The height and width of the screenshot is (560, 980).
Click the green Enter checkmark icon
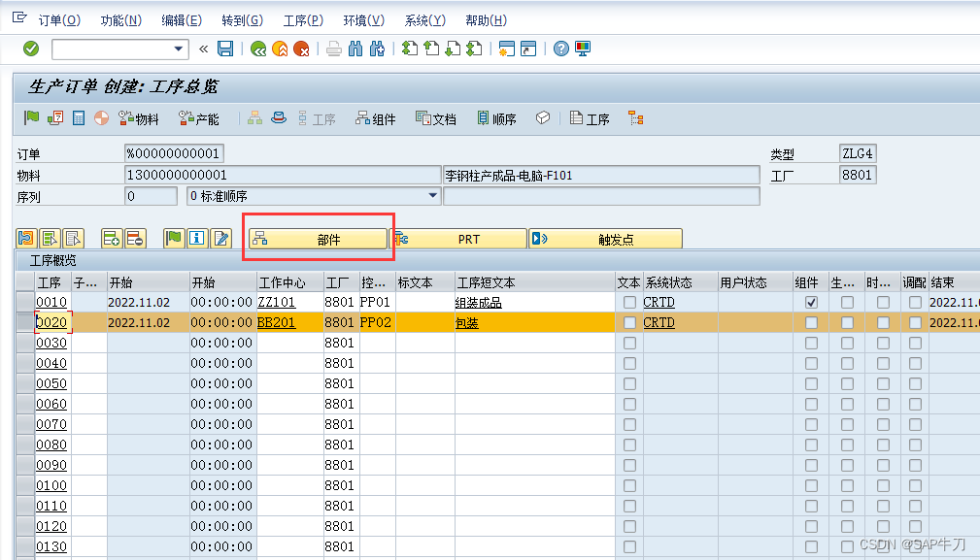tap(31, 49)
